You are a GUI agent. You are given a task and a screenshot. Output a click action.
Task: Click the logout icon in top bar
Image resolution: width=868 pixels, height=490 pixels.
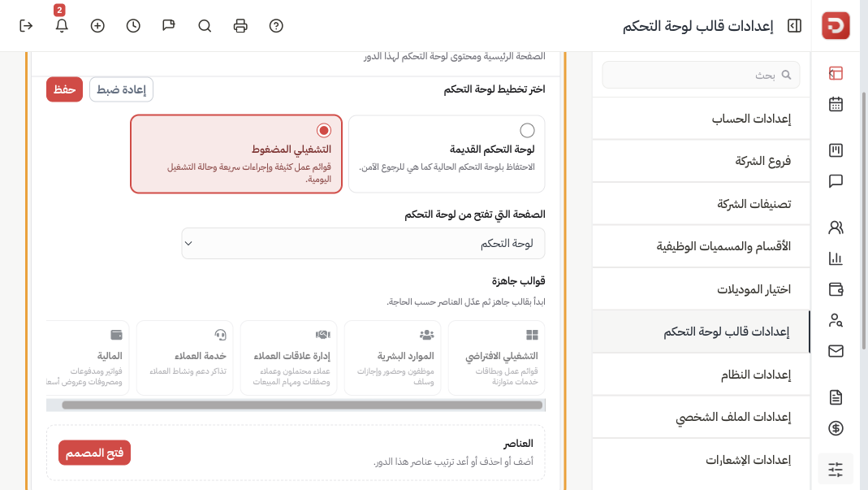coord(26,25)
